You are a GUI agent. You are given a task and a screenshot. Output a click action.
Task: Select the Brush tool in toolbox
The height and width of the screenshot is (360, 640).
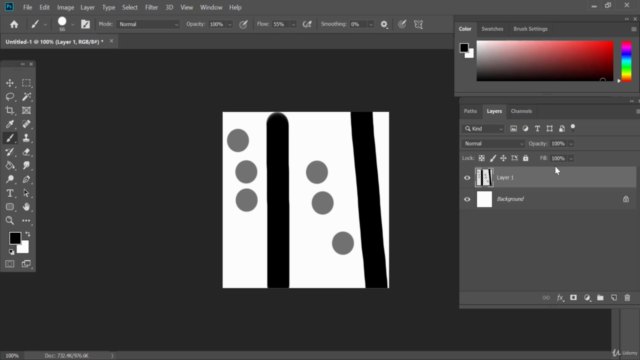coord(10,138)
